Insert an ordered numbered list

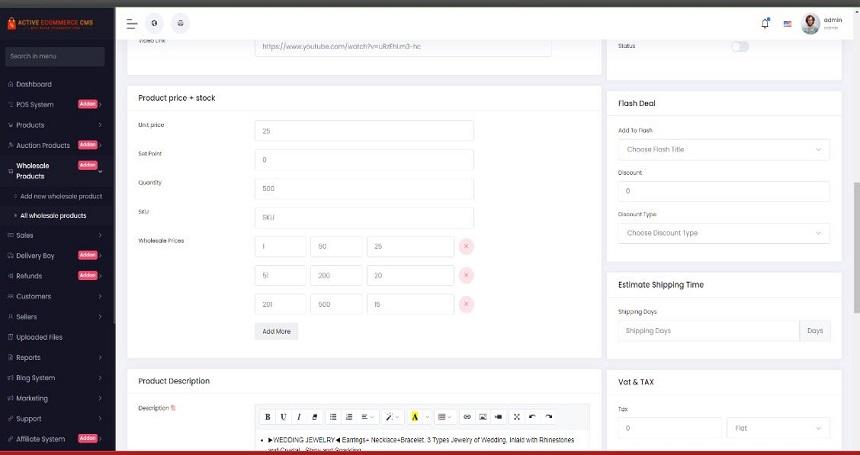click(349, 417)
